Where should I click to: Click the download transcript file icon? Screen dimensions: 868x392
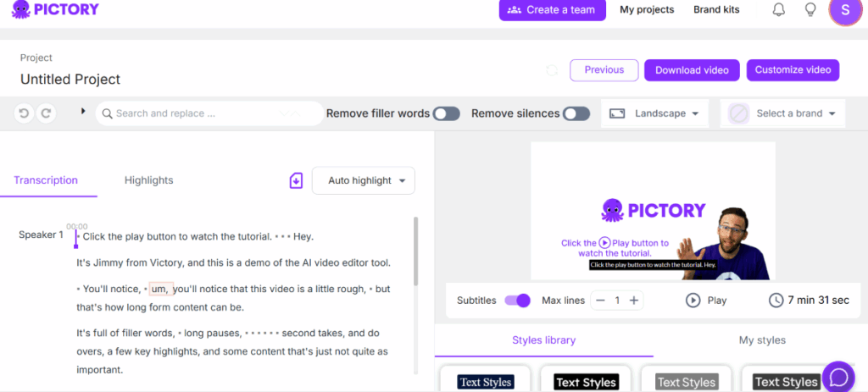coord(296,181)
